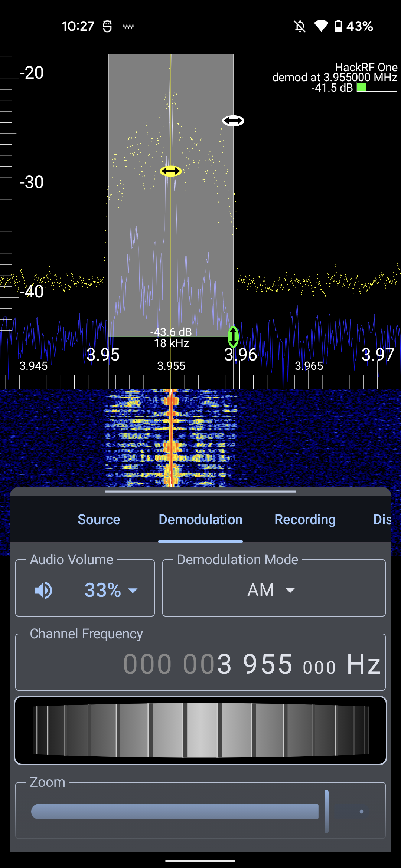
Task: Tap the frequency tuning wheel
Action: coord(200,730)
